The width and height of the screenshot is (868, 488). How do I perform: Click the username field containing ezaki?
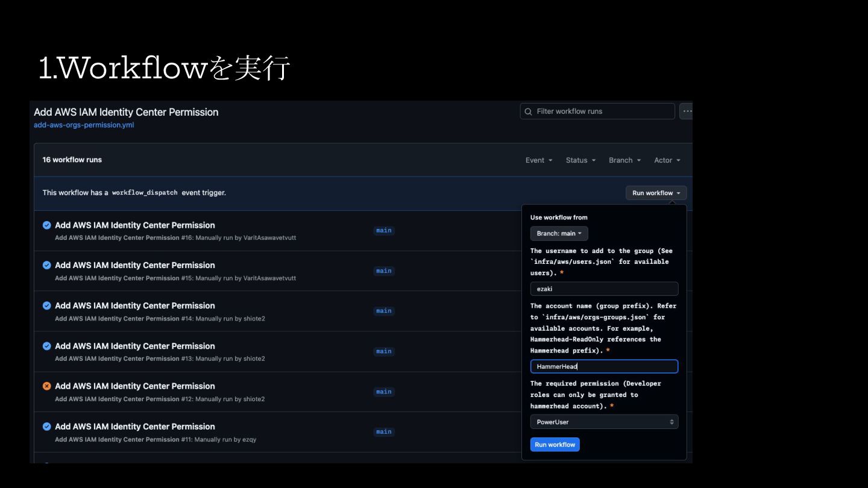604,289
